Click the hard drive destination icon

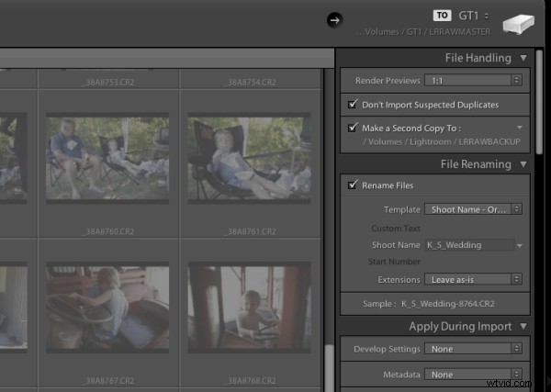click(518, 26)
